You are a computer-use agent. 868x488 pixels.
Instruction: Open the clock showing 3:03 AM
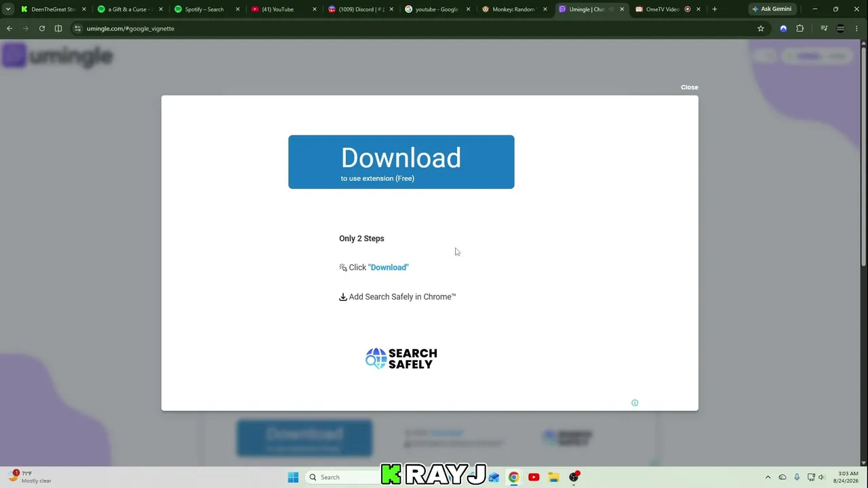point(848,477)
